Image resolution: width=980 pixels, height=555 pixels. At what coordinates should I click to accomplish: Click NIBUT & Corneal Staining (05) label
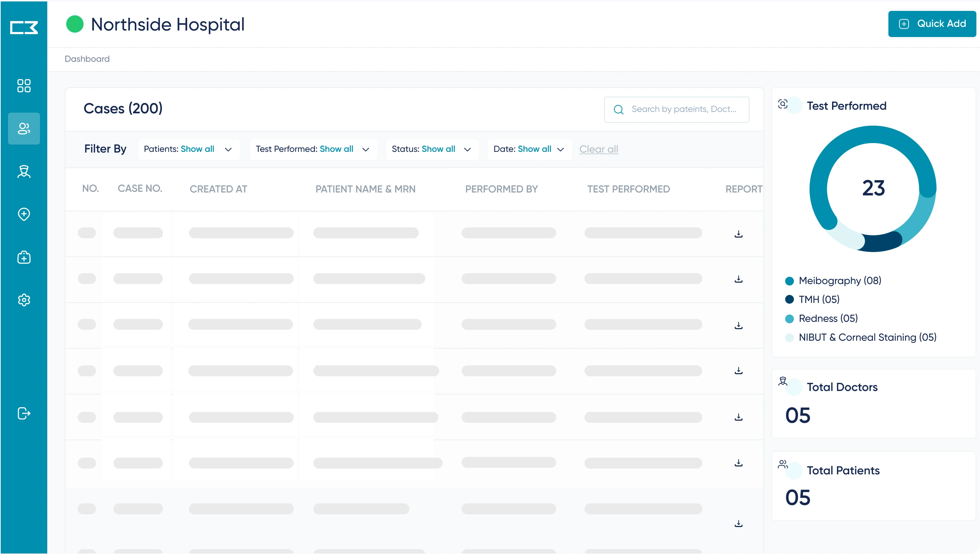(867, 338)
